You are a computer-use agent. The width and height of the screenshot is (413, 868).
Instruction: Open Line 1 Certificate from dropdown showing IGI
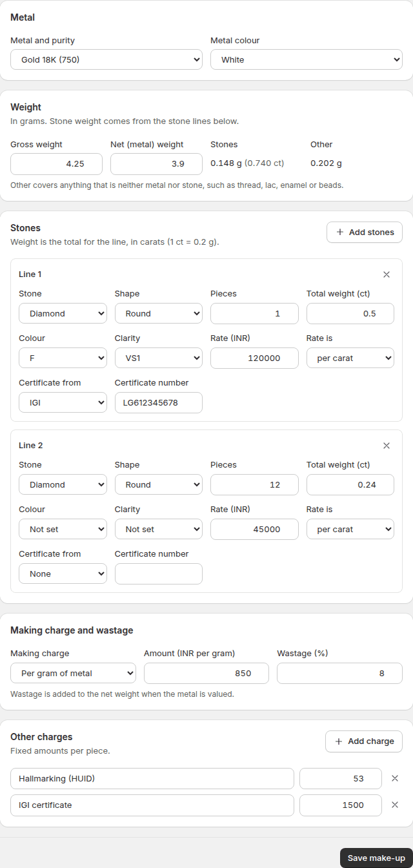(x=63, y=402)
